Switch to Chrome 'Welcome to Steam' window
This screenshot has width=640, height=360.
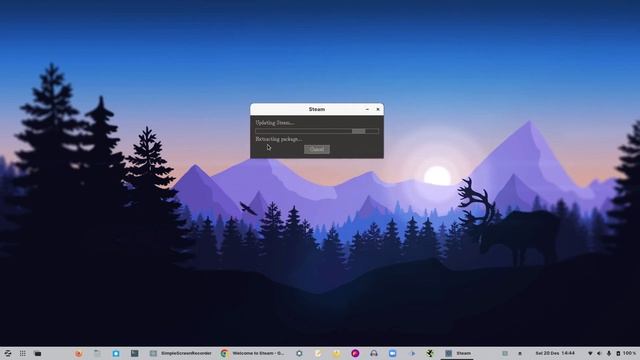click(x=252, y=353)
